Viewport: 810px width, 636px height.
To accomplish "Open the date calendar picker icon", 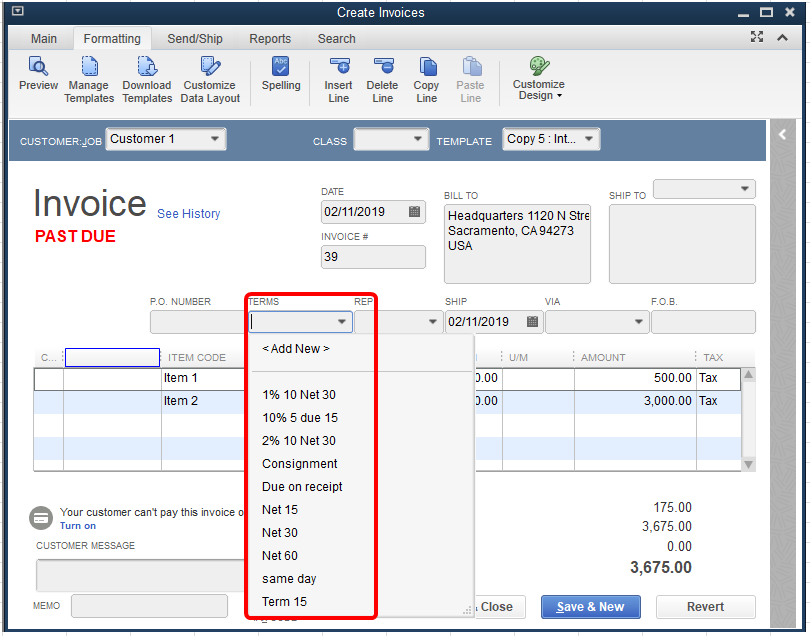I will 414,212.
